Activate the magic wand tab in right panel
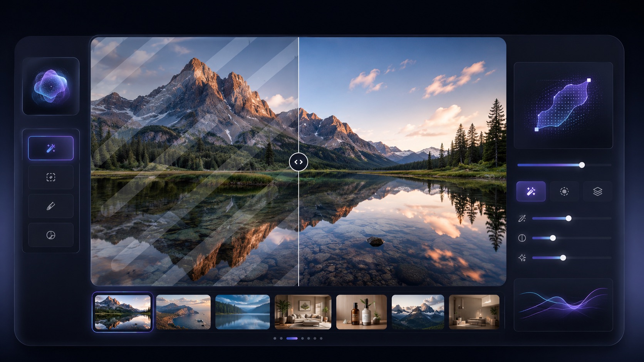Viewport: 644px width, 362px height. tap(531, 191)
